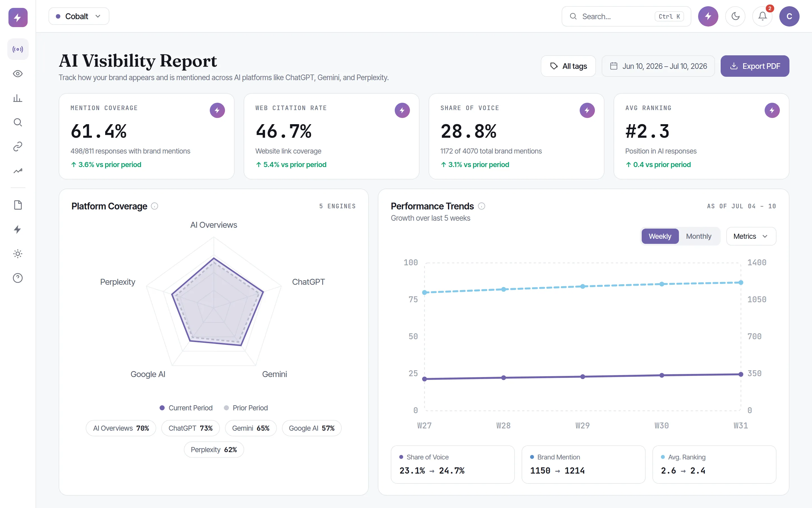Click the W29 dashed blue line data point

(x=582, y=286)
